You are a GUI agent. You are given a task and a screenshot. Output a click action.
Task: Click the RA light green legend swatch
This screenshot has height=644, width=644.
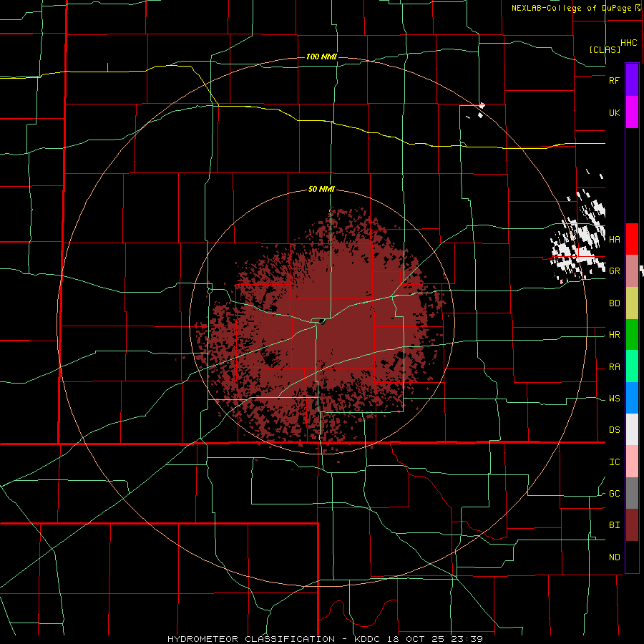[x=632, y=366]
